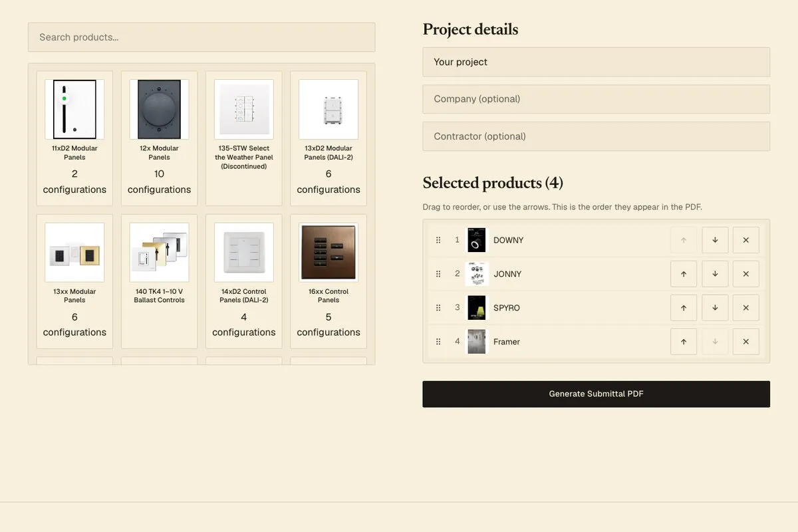Remove Framer from selected products
This screenshot has height=532, width=798.
pyautogui.click(x=745, y=342)
